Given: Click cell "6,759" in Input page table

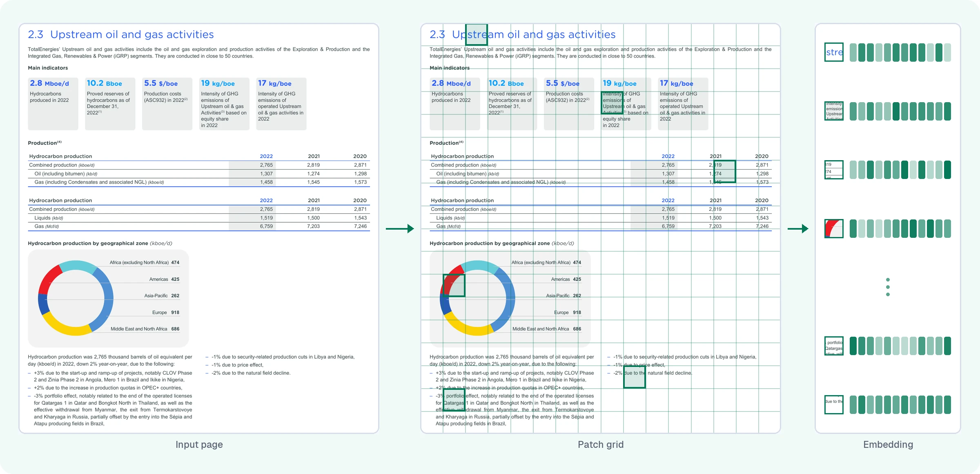Looking at the screenshot, I should (x=266, y=226).
